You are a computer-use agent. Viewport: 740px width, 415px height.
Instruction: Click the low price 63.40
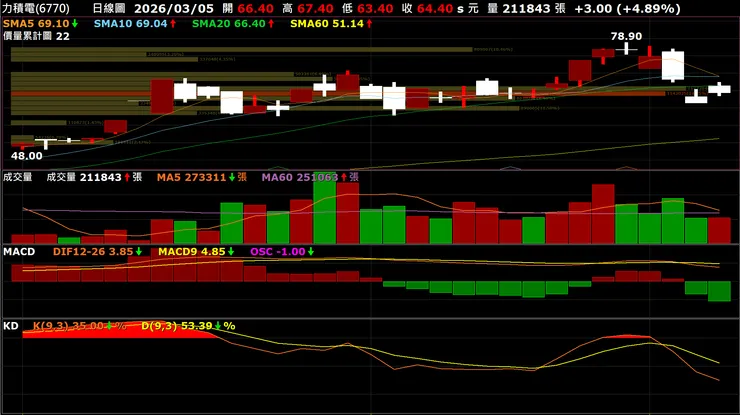(x=375, y=8)
